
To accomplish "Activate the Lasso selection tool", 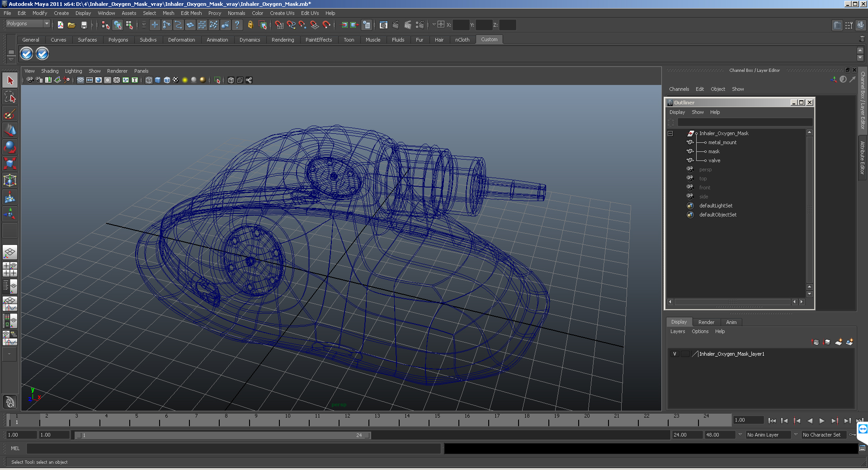I will tap(10, 97).
